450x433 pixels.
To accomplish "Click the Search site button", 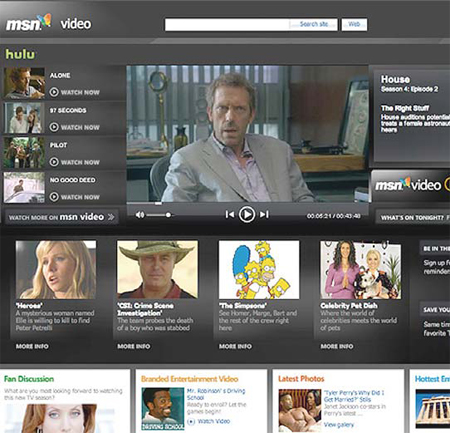I will tap(313, 24).
